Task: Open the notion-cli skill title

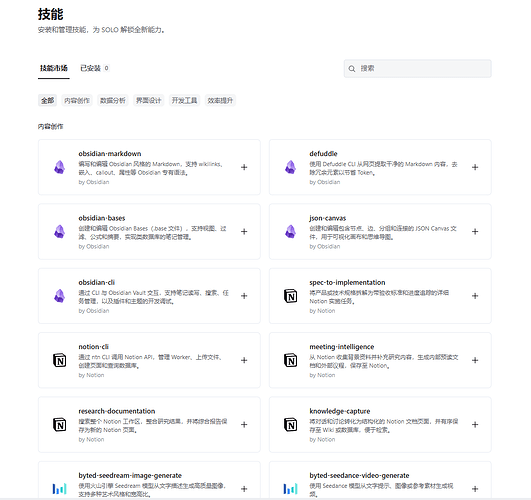Action: (x=93, y=347)
